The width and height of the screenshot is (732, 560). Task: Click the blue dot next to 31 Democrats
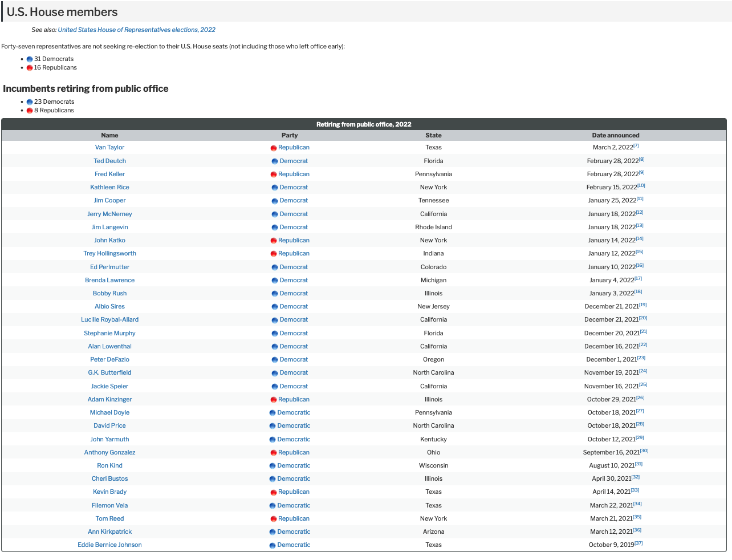[30, 59]
